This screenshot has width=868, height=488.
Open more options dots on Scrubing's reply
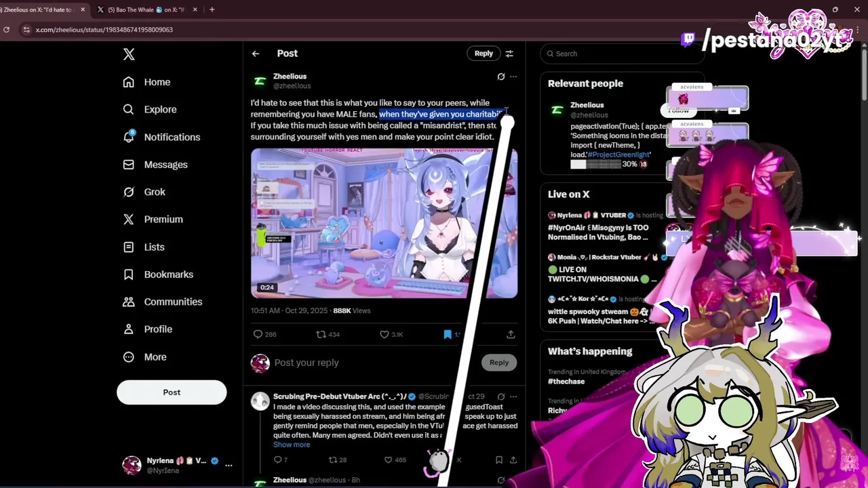(x=513, y=396)
